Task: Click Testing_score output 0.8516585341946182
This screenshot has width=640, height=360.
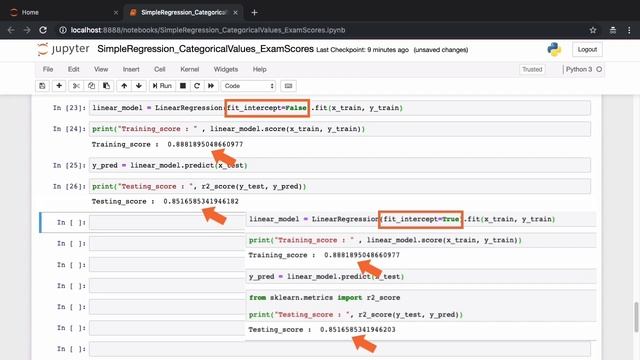Action: [x=165, y=202]
